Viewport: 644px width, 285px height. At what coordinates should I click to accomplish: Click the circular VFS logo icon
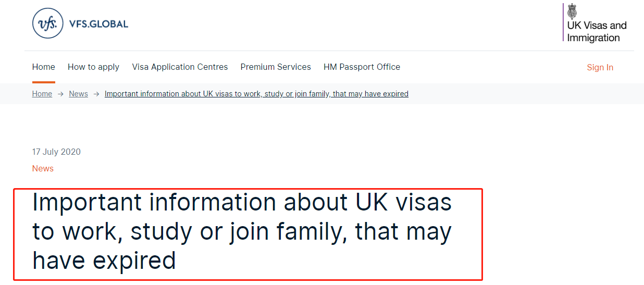(47, 23)
